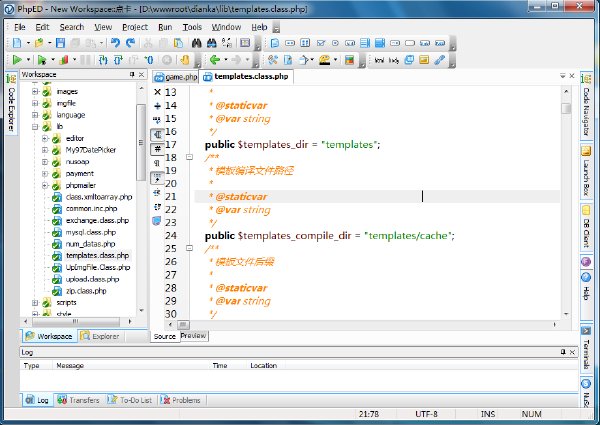This screenshot has height=425, width=600.
Task: Open the Tools menu
Action: coord(192,27)
